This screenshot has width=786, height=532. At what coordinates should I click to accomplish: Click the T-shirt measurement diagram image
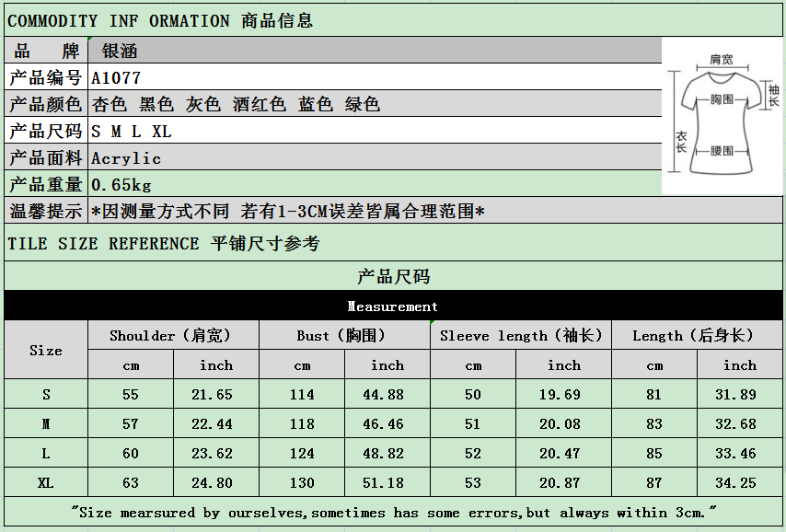[x=722, y=115]
